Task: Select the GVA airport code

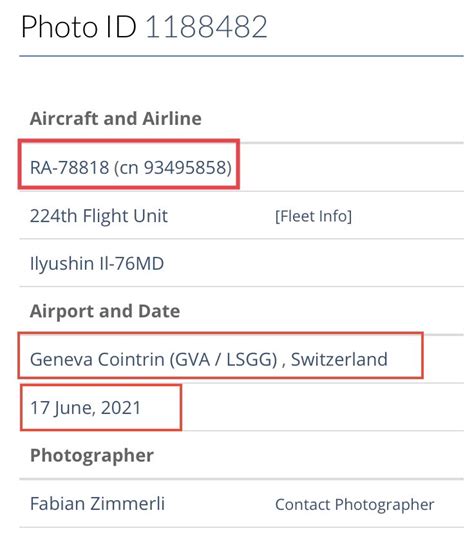Action: [x=192, y=360]
